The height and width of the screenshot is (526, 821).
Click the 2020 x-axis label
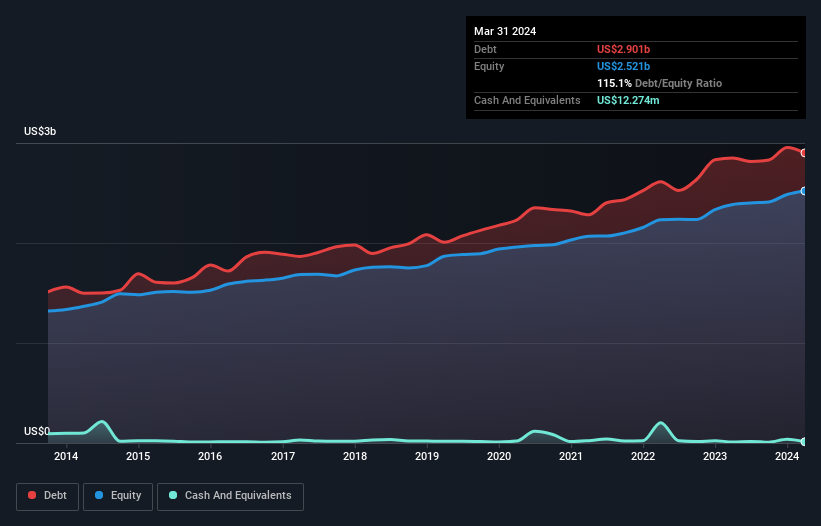pos(499,457)
